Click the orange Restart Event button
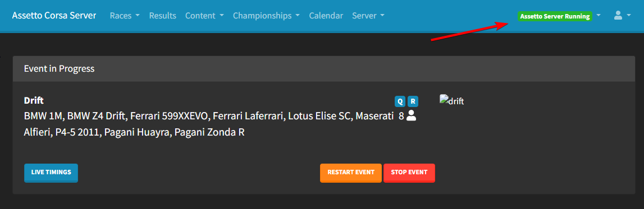 [351, 173]
